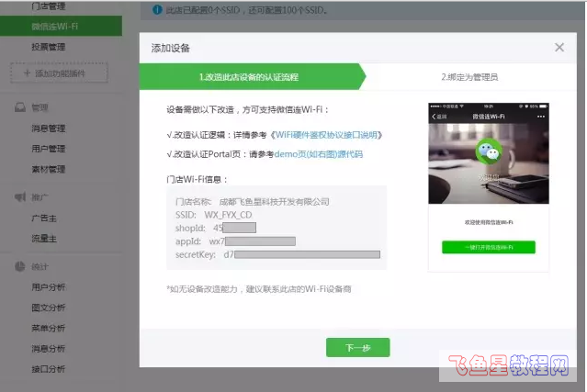Click the appId value field
This screenshot has width=587, height=392.
click(253, 241)
